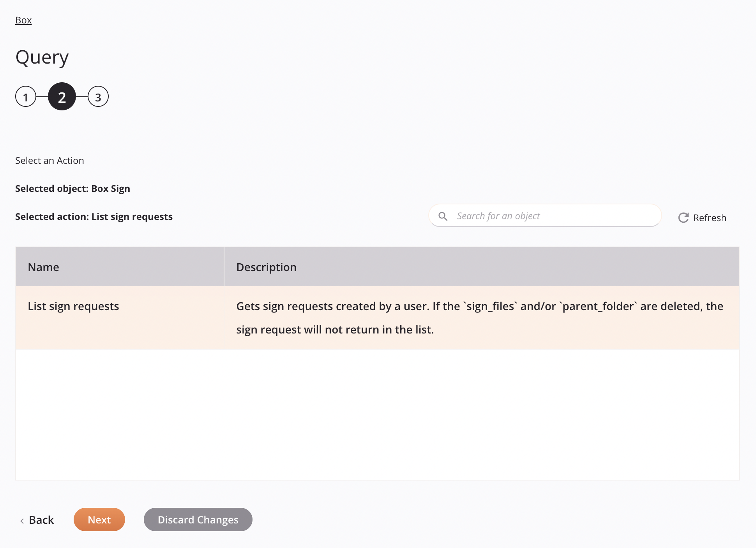Click Selected action: List sign requests text
Image resolution: width=756 pixels, height=548 pixels.
[x=94, y=217]
